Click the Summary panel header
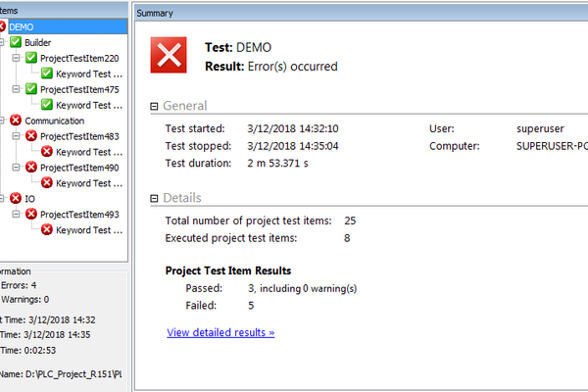588x392 pixels. [361, 13]
